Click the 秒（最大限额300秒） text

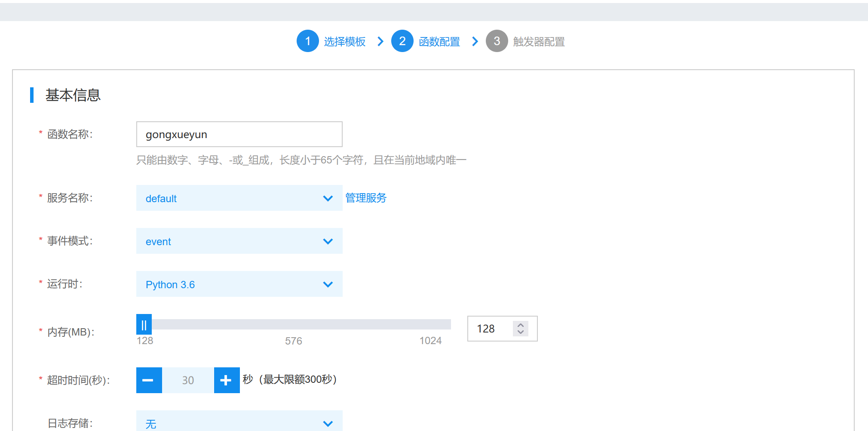[x=289, y=379]
